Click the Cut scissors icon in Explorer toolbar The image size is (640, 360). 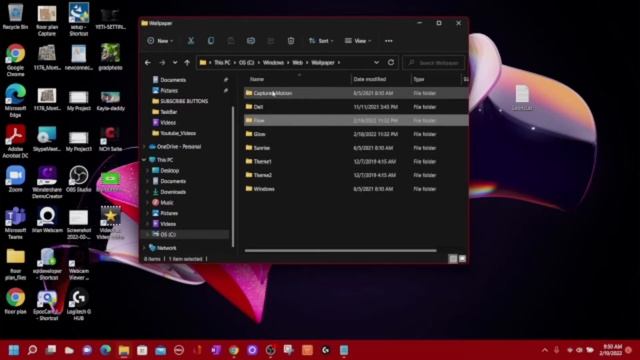coord(191,41)
